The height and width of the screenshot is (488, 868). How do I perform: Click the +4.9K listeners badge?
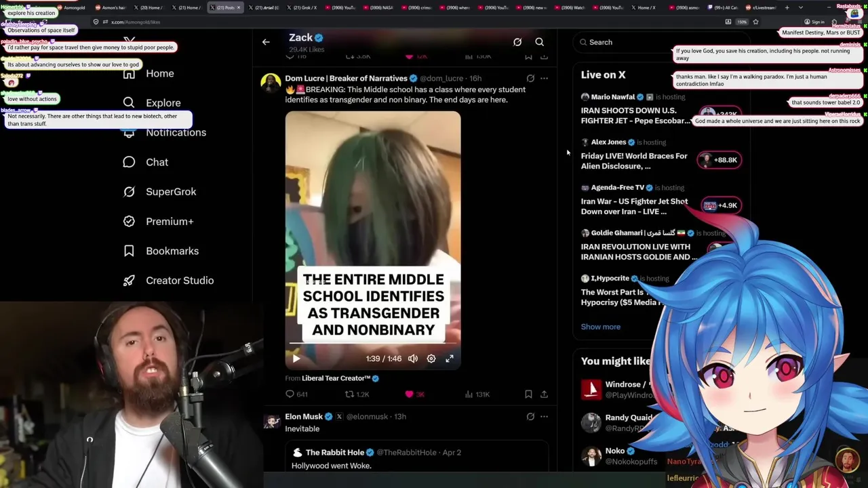click(719, 205)
